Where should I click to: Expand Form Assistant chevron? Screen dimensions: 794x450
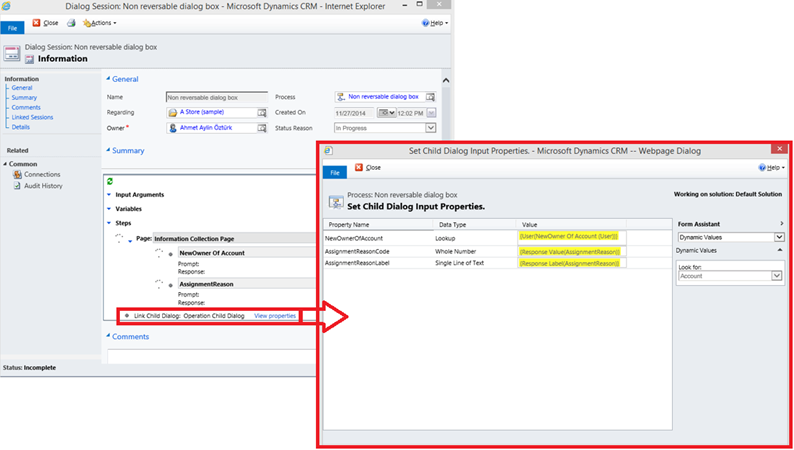[781, 224]
